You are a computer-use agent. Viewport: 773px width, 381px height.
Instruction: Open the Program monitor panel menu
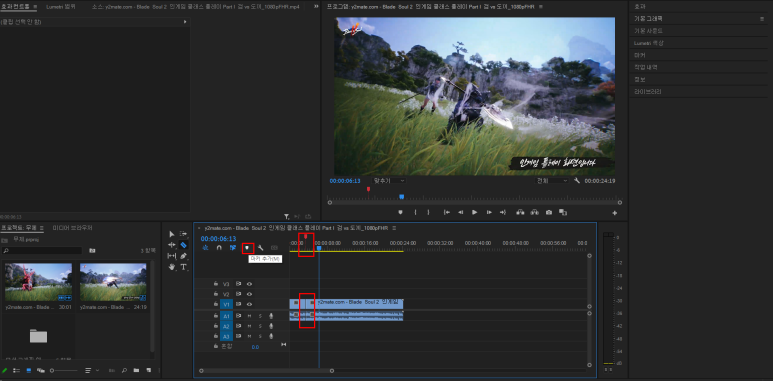541,7
